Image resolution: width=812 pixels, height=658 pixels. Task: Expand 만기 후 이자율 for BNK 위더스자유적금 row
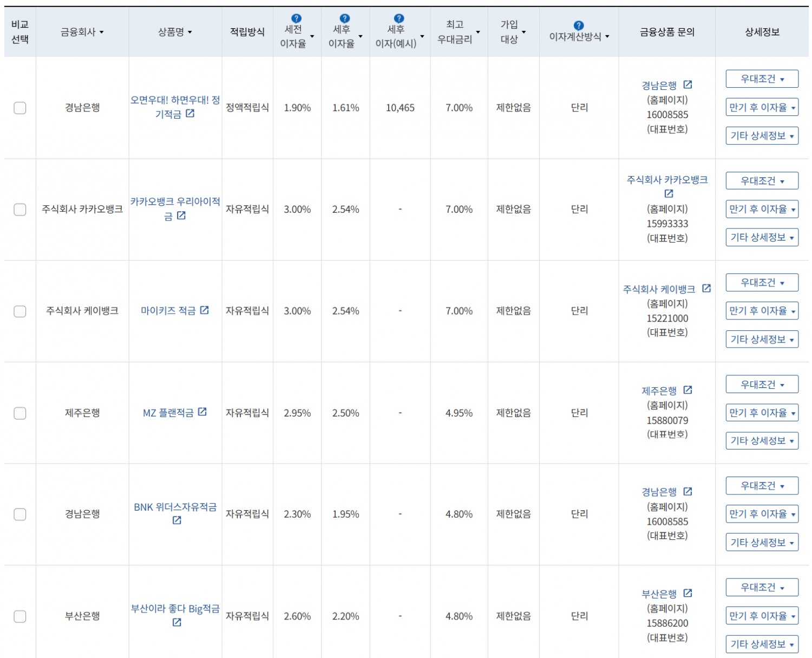[x=762, y=514]
